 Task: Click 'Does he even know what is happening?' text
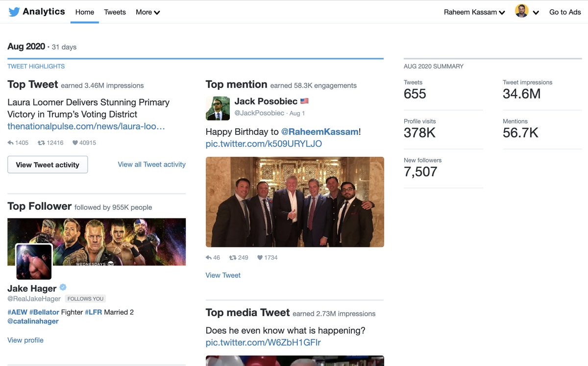tap(285, 331)
